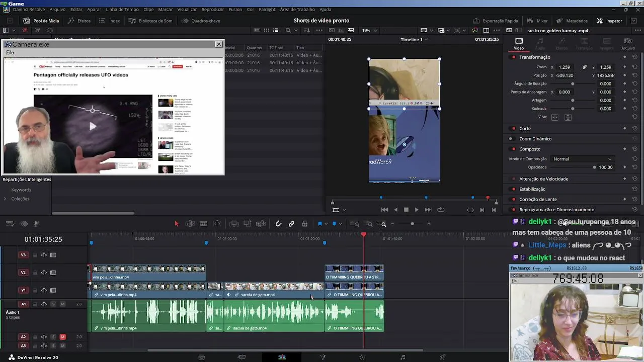Open the Biblioteca de Som panel
The image size is (644, 362).
150,21
